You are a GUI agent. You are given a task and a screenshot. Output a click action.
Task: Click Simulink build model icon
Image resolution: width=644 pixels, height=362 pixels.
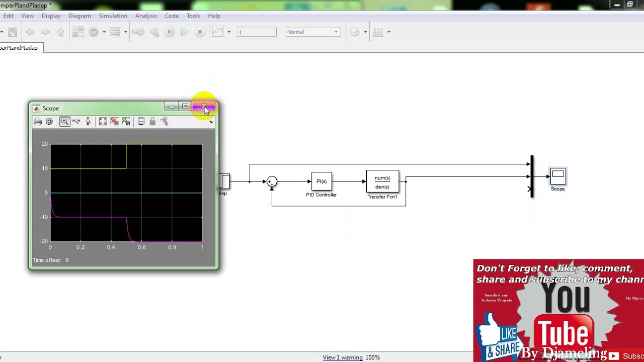378,32
